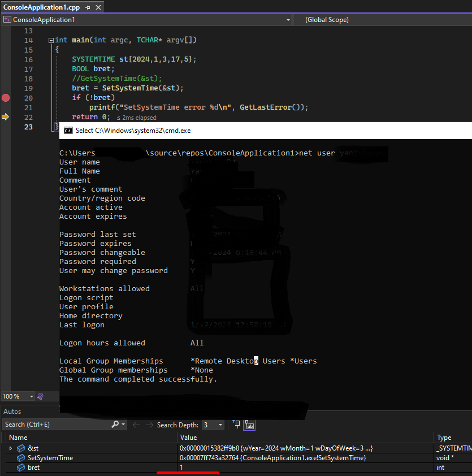Image resolution: width=472 pixels, height=476 pixels.
Task: Click the yellow execution arrow beside line 22
Action: tap(6, 118)
